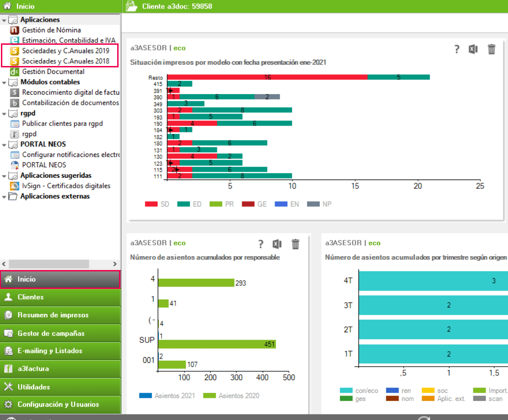
Task: Launch Estimación, Contabilidad e IVA
Action: (68, 40)
